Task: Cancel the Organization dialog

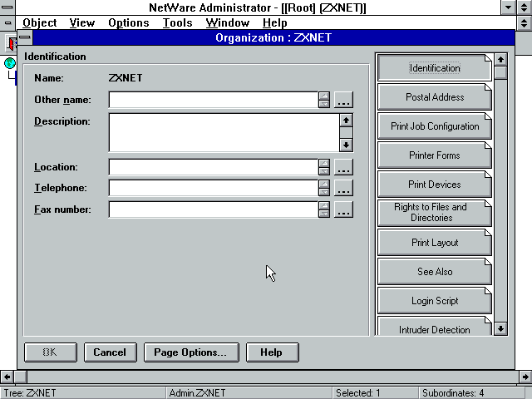Action: [x=111, y=352]
